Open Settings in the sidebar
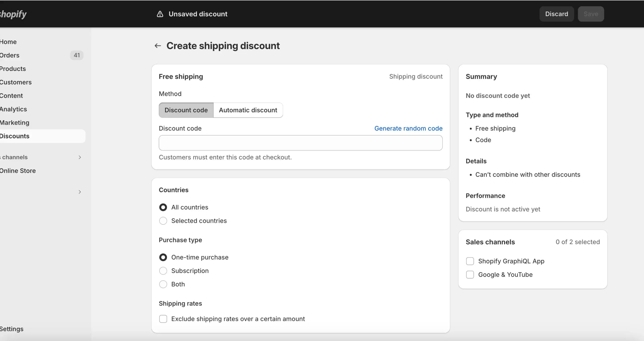This screenshot has height=341, width=644. pyautogui.click(x=11, y=329)
